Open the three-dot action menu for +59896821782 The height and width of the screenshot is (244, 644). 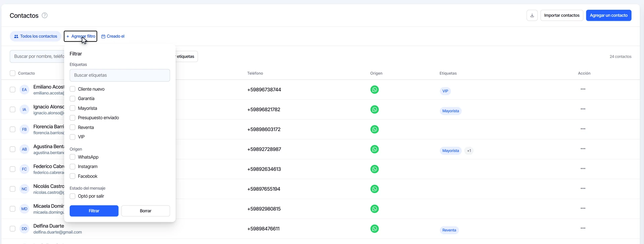coord(583,109)
